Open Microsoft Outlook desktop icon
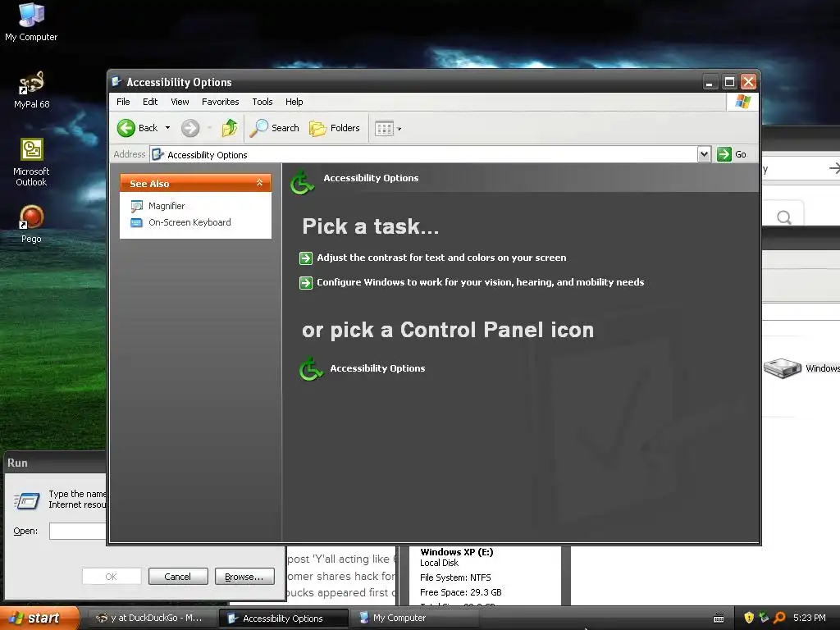Screen dimensions: 840x630 tap(31, 162)
